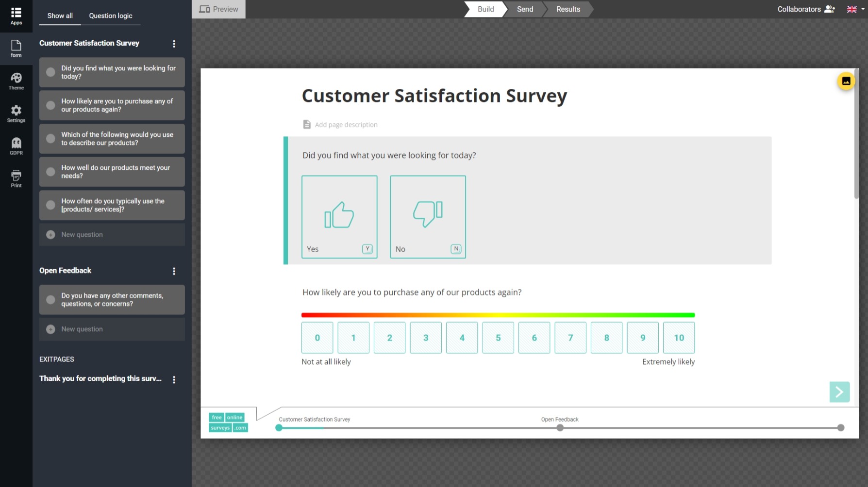Click the Preview button

pos(218,9)
